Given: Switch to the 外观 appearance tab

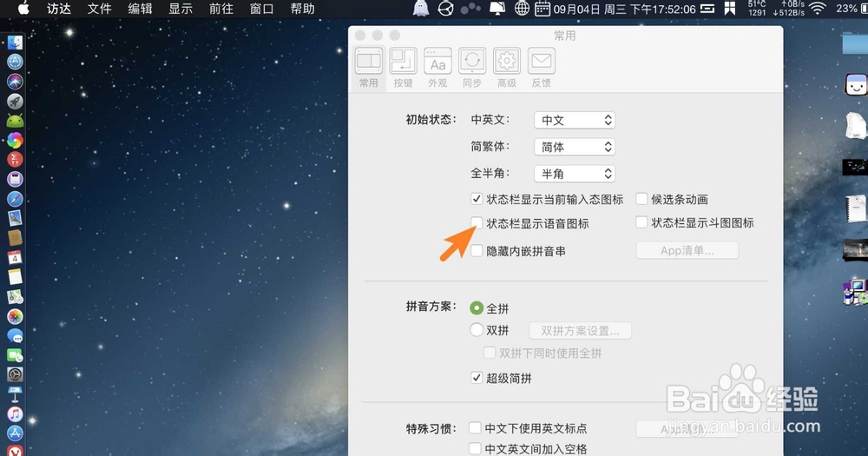Looking at the screenshot, I should tap(437, 68).
